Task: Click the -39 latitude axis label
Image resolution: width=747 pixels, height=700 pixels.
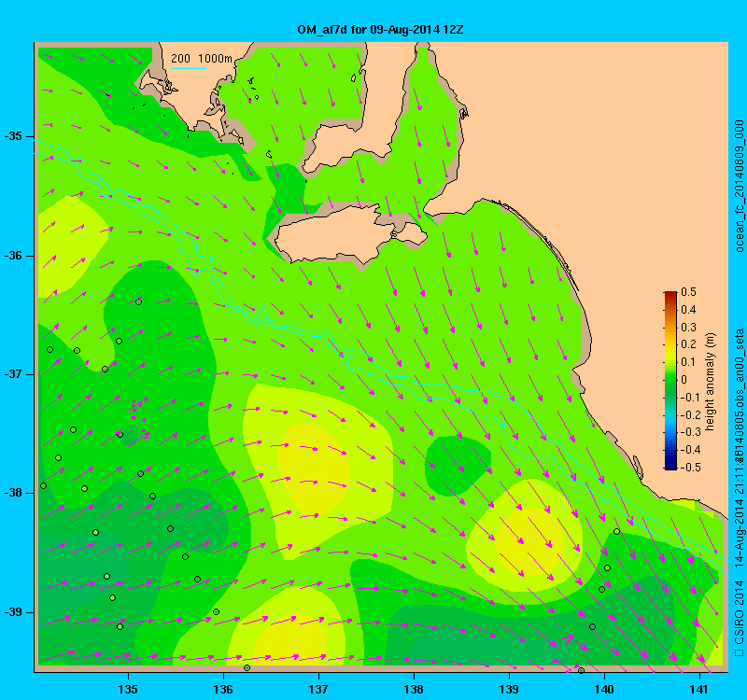Action: [13, 612]
